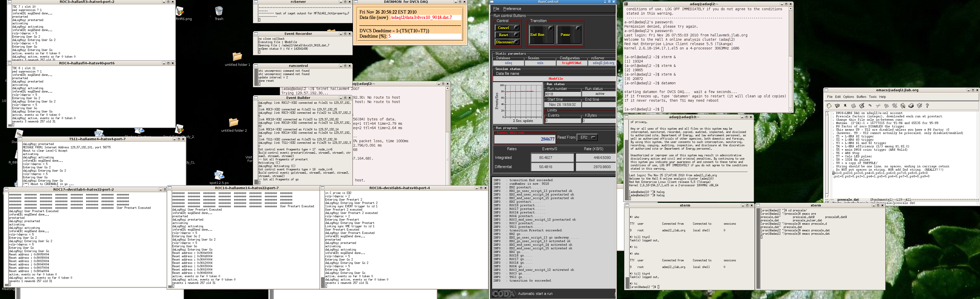Open the window menu icon of emacs titlebar
The width and height of the screenshot is (980, 299).
[x=826, y=90]
